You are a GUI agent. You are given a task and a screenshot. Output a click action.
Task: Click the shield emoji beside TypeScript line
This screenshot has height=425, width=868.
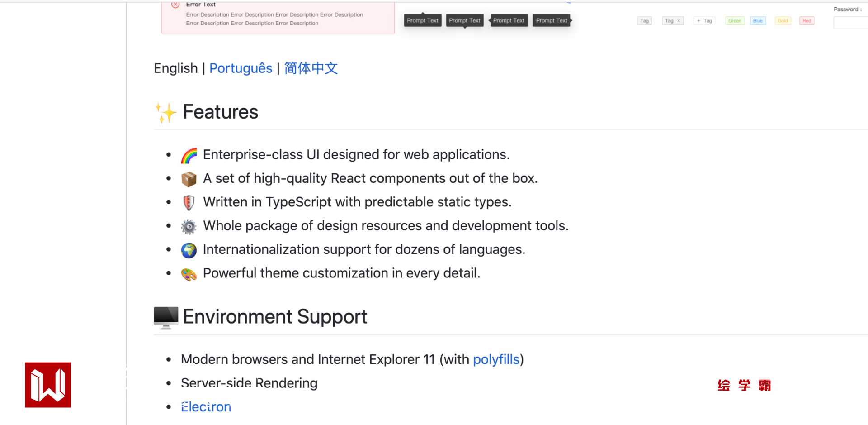pos(189,203)
